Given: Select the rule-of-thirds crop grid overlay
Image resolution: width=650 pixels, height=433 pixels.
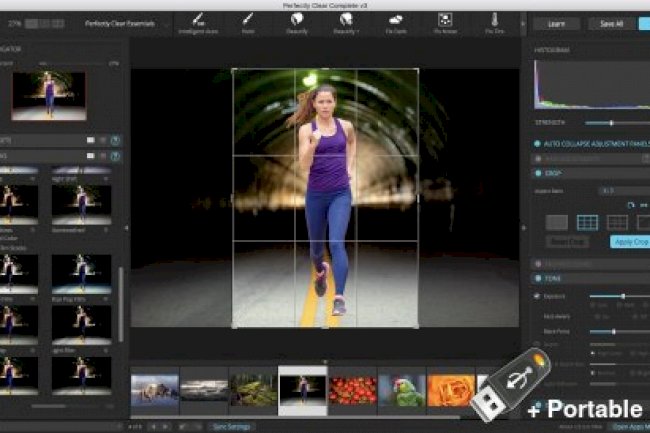Looking at the screenshot, I should tap(587, 222).
